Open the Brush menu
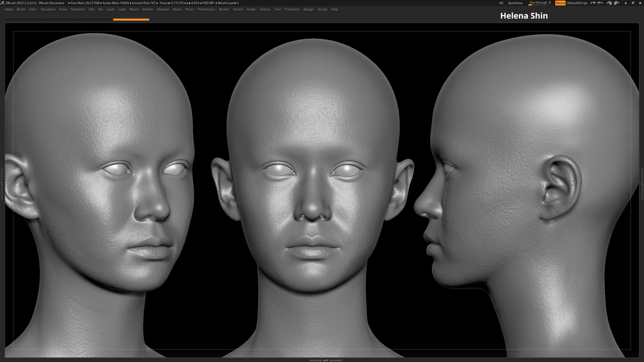This screenshot has width=644, height=362. (21, 9)
